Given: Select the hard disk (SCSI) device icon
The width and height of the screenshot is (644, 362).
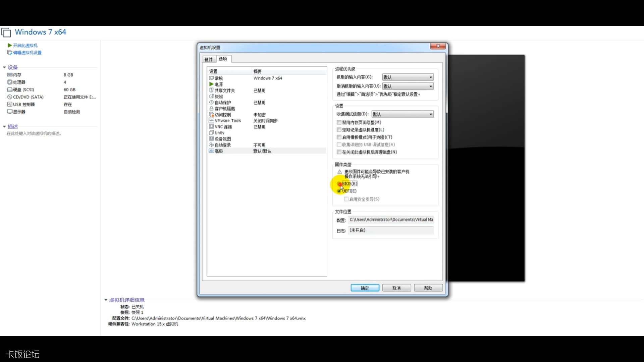Looking at the screenshot, I should click(x=10, y=89).
